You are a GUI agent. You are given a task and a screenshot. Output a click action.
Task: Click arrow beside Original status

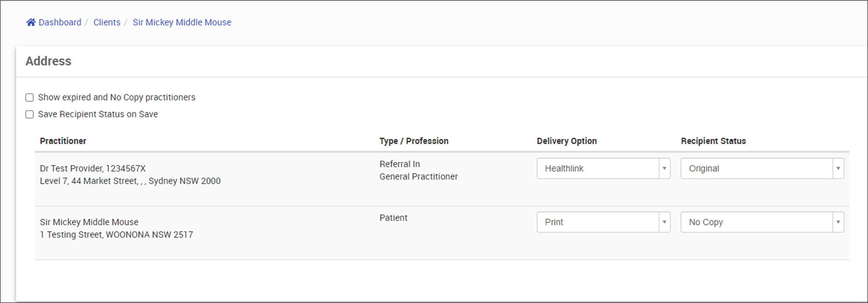coord(838,169)
